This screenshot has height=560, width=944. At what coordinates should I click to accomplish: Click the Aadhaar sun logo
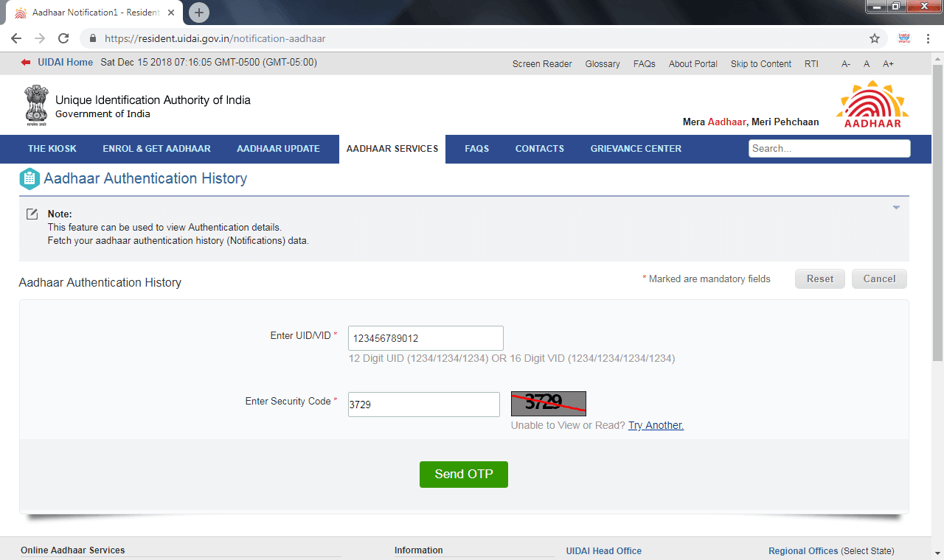click(x=872, y=104)
